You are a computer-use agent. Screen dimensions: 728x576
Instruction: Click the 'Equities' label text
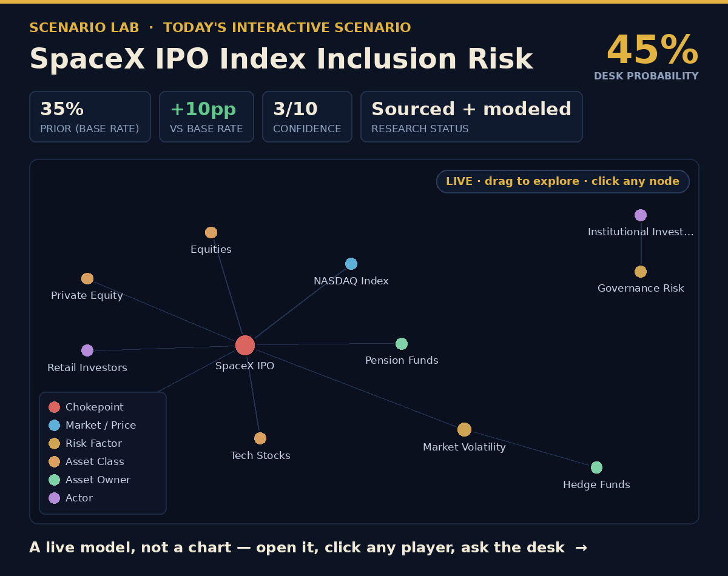(x=211, y=250)
